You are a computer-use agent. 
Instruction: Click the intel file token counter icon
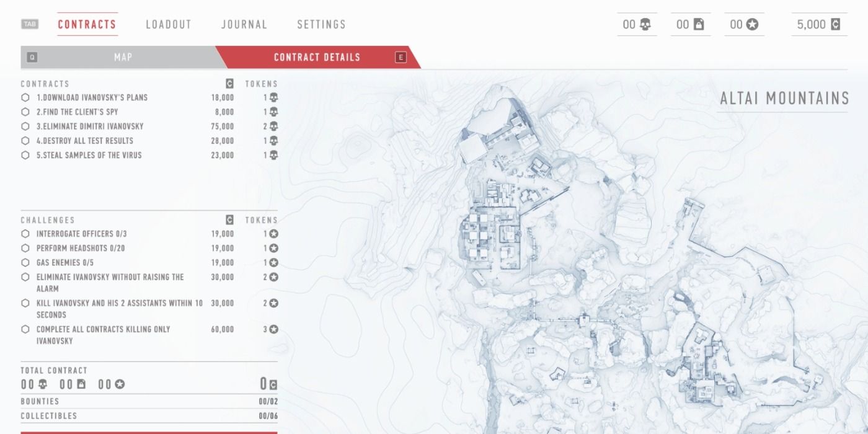coord(699,25)
